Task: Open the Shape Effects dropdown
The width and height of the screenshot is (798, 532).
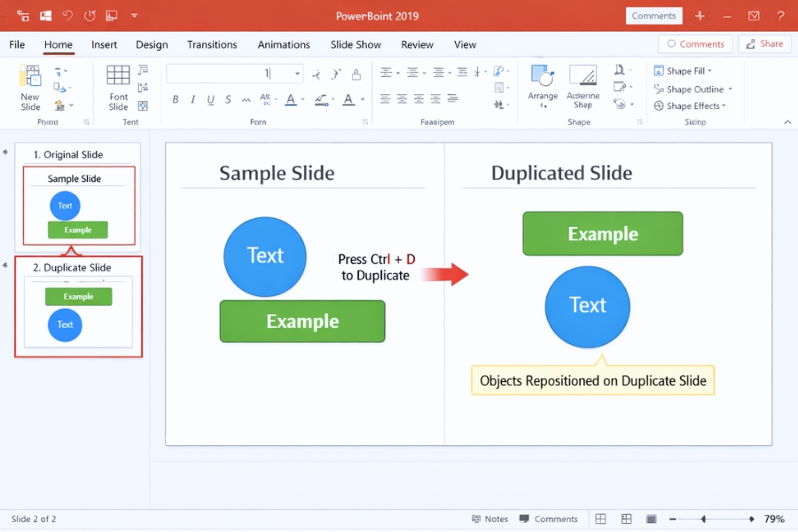Action: [692, 106]
